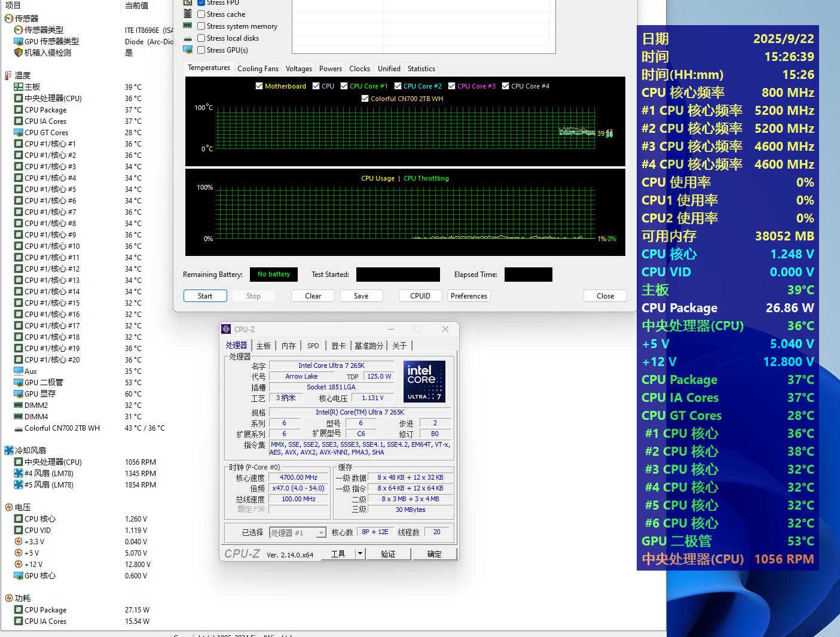Click the GPU 二极管 sensor icon
The width and height of the screenshot is (840, 637).
tap(19, 382)
